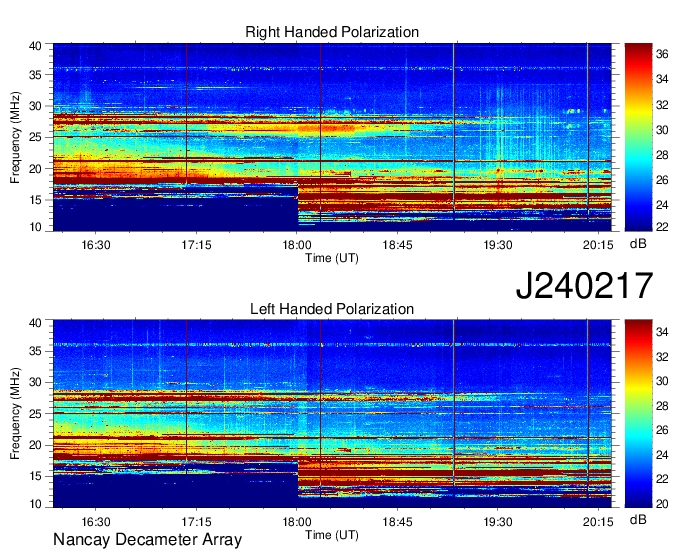This screenshot has height=552, width=680.
Task: Click the 'dB' unit under the Right Handed color bar
Action: coord(638,244)
